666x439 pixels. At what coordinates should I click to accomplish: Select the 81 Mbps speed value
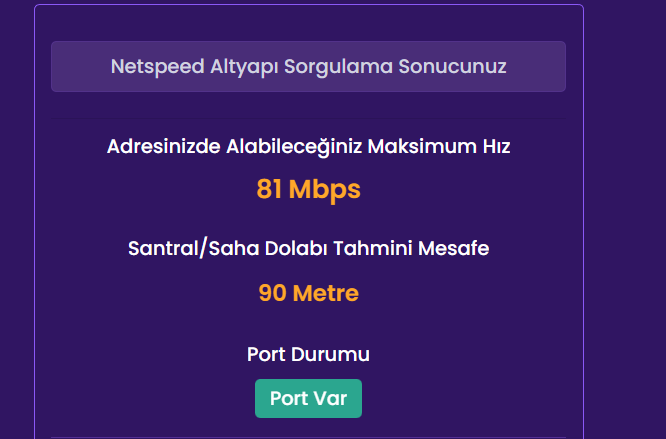308,189
